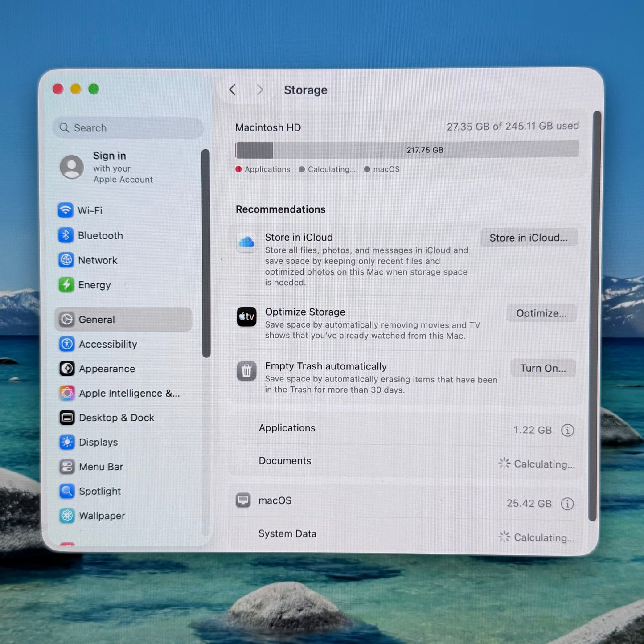Click the Apple TV icon
The image size is (644, 644).
pyautogui.click(x=246, y=317)
